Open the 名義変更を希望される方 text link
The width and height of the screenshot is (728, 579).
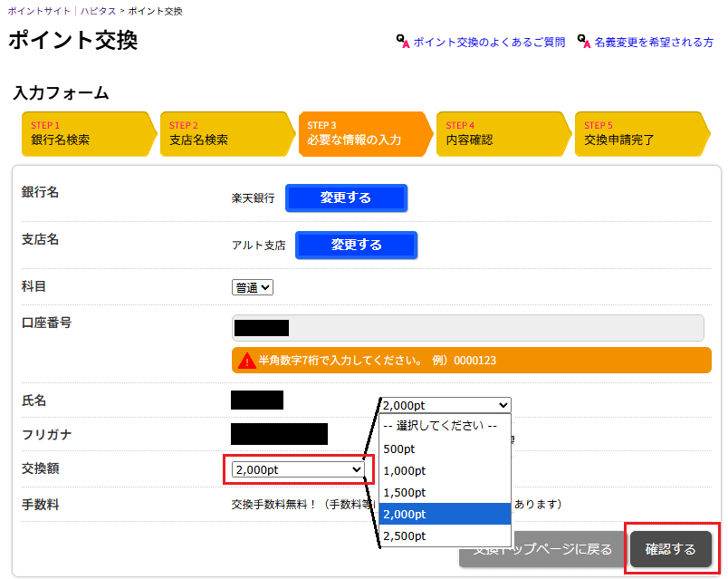[x=653, y=43]
